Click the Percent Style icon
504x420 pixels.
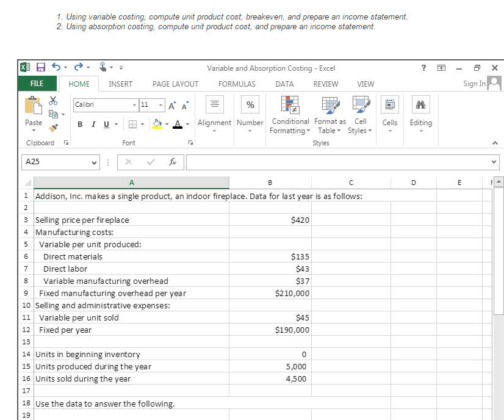pyautogui.click(x=250, y=104)
